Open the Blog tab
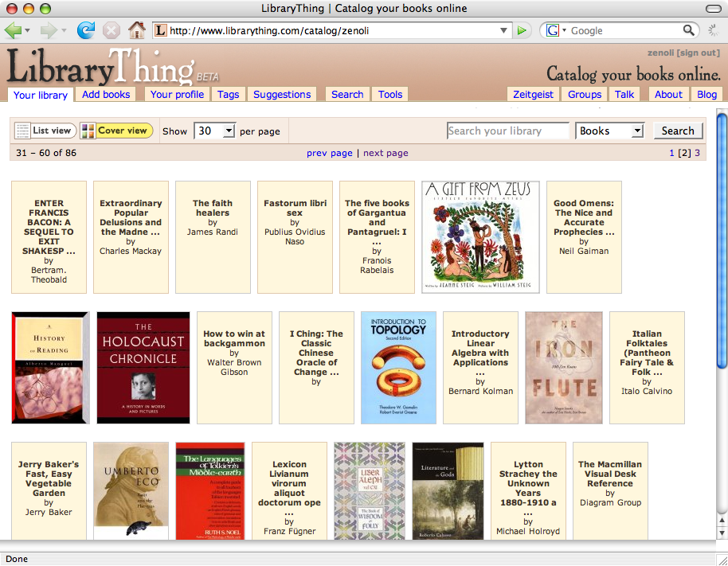The width and height of the screenshot is (728, 566). click(x=706, y=95)
